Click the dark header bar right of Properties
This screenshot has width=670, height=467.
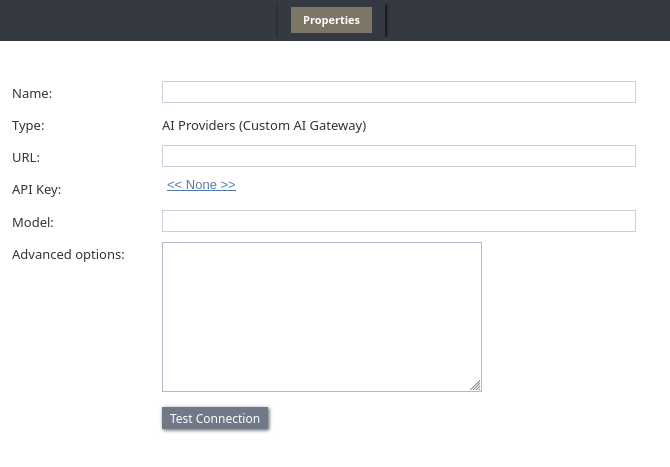click(x=530, y=20)
